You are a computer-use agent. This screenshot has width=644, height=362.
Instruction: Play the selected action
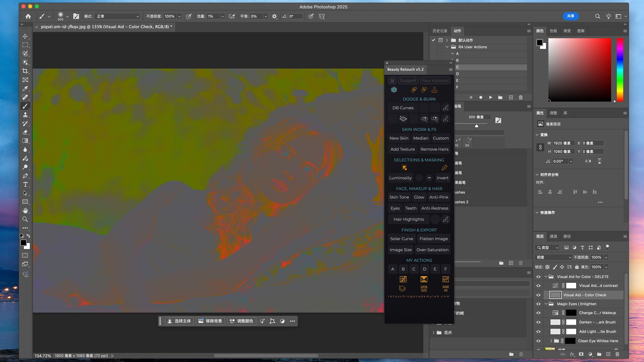pyautogui.click(x=491, y=98)
